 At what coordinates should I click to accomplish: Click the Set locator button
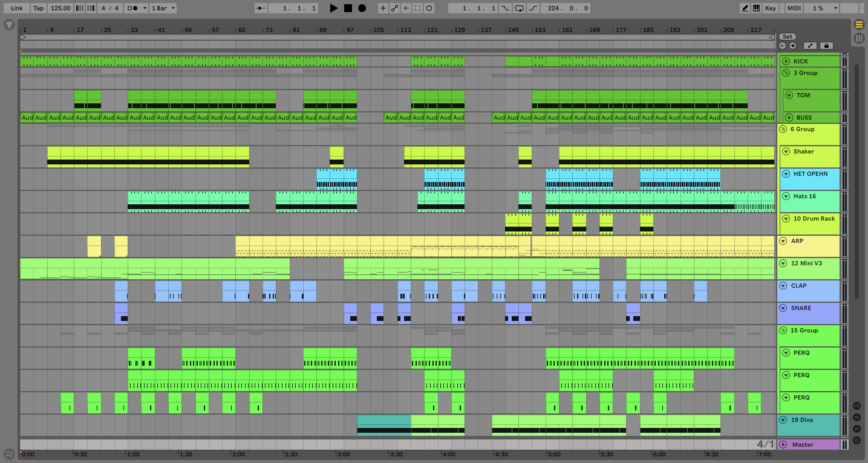(787, 36)
